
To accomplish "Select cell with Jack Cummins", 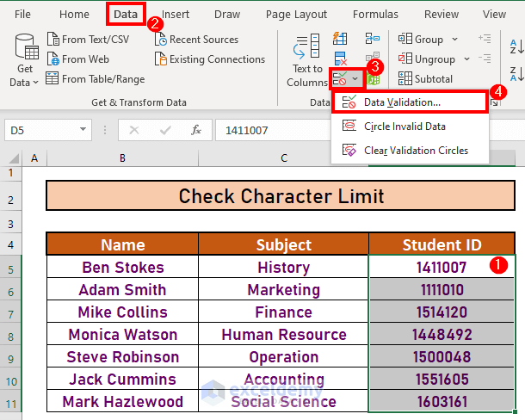I will click(122, 380).
